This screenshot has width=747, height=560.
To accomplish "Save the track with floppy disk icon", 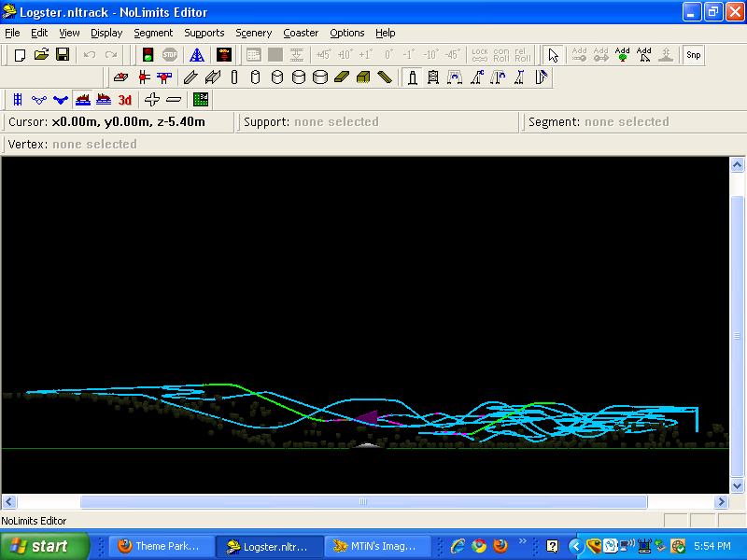I will point(63,55).
